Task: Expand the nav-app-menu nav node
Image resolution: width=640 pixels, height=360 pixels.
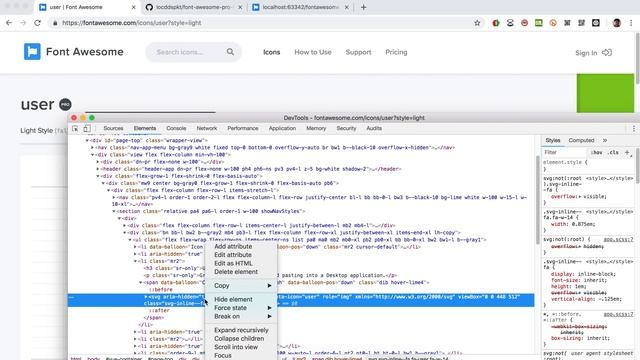Action: pyautogui.click(x=92, y=147)
